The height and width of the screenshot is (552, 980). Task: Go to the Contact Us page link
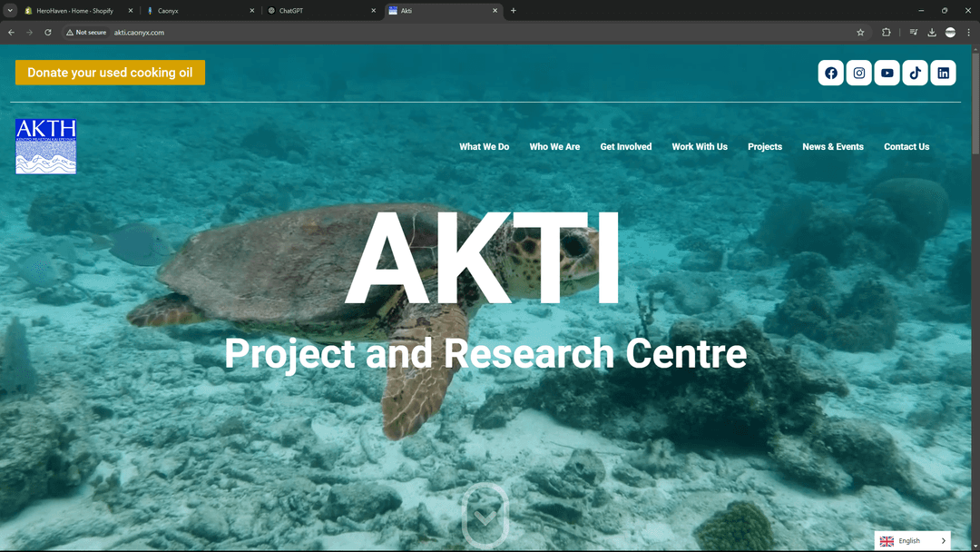(x=906, y=147)
